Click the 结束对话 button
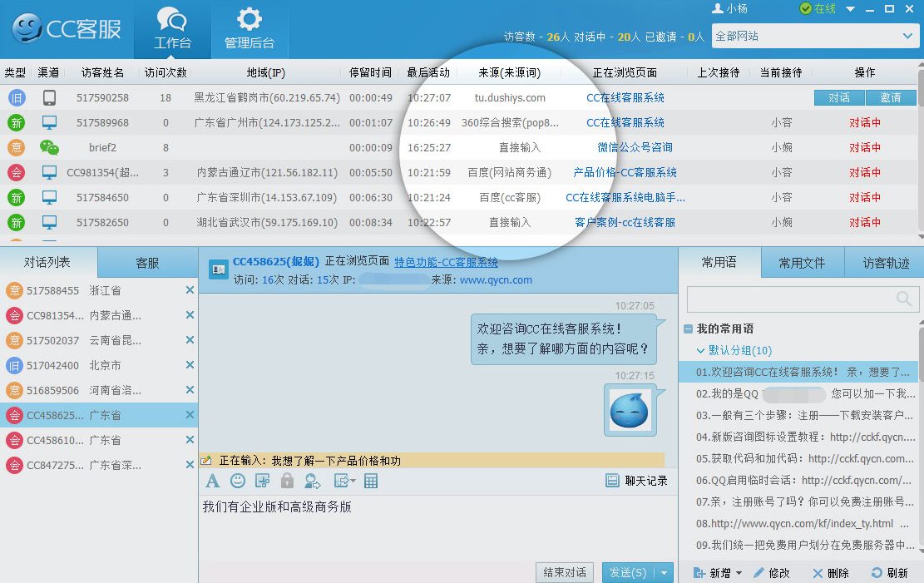This screenshot has width=924, height=583. click(x=565, y=572)
